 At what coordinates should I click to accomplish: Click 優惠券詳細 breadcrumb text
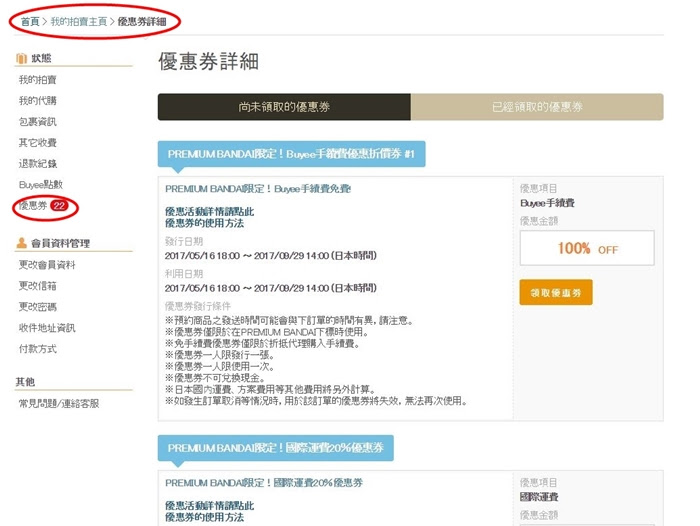(142, 21)
